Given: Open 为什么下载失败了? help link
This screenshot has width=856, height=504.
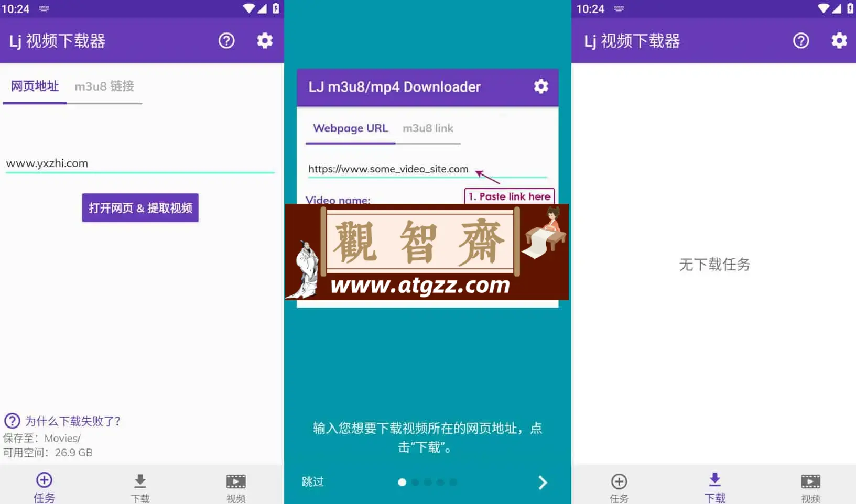Looking at the screenshot, I should click(x=73, y=421).
